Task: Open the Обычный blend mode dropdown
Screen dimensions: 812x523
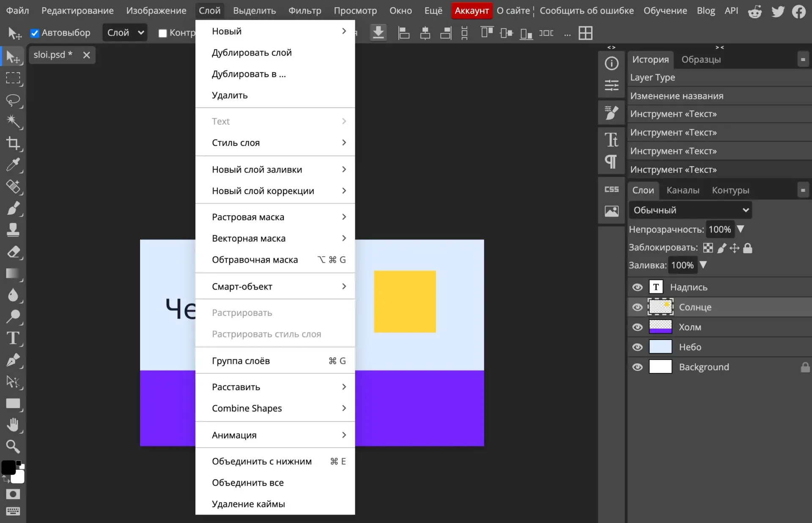Action: 690,210
